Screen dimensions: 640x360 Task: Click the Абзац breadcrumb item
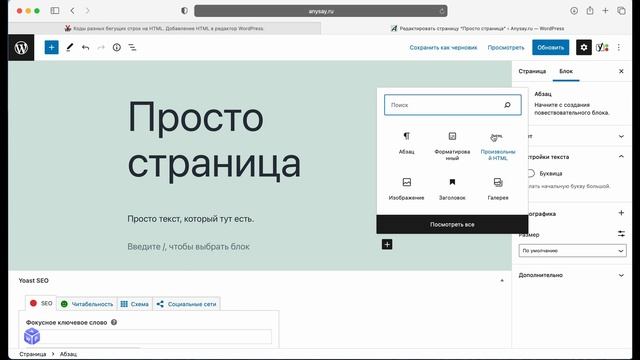68,354
